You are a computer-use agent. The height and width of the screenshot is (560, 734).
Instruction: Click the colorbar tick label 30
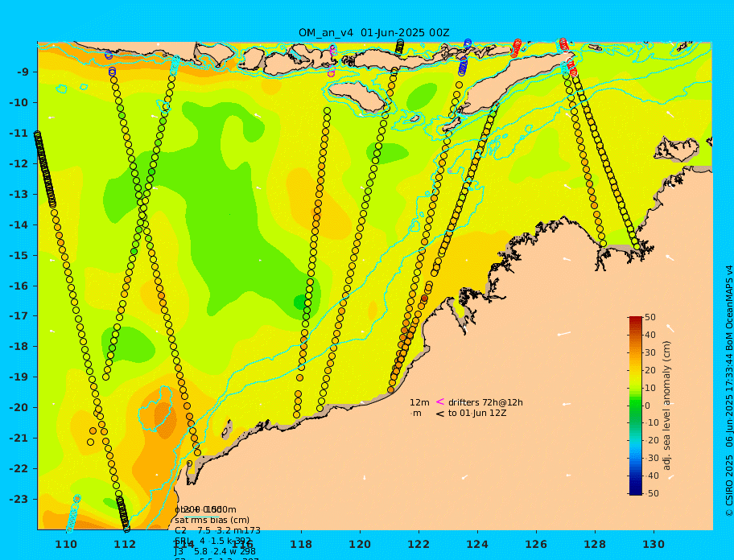[650, 352]
